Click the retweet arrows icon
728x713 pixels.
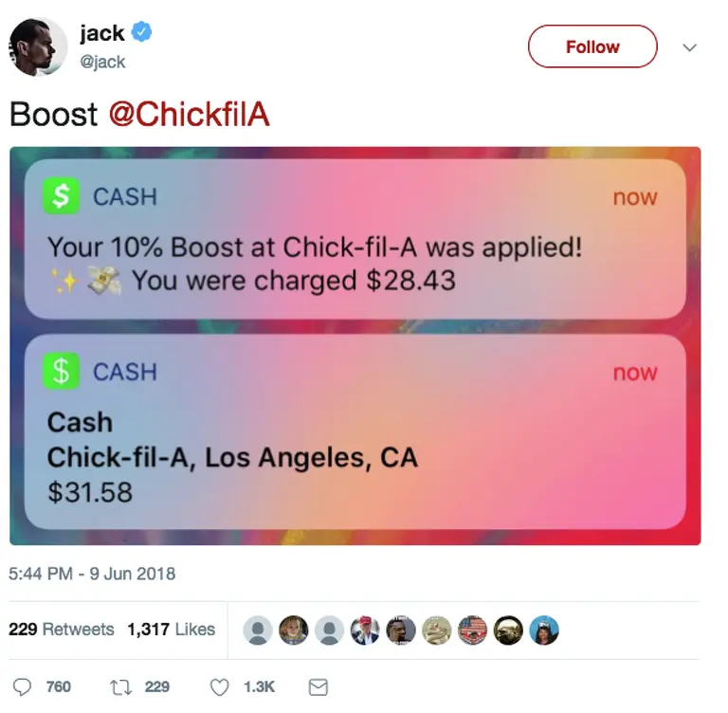pos(120,687)
